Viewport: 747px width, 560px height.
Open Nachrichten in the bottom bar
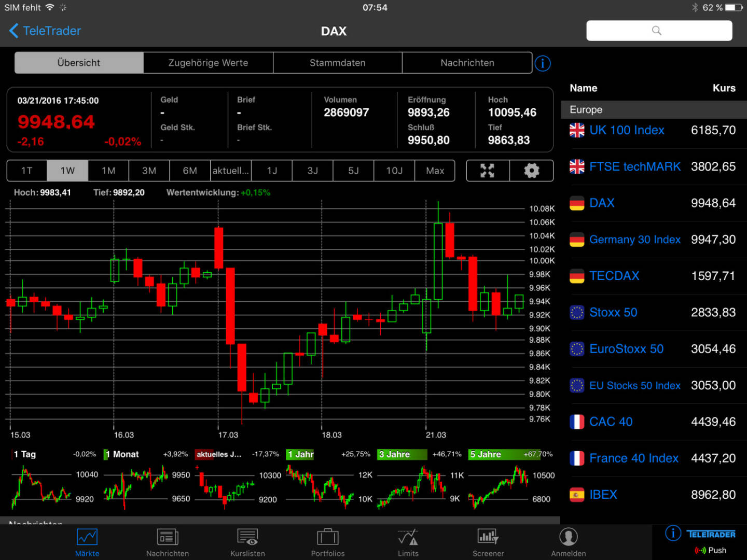tap(167, 538)
